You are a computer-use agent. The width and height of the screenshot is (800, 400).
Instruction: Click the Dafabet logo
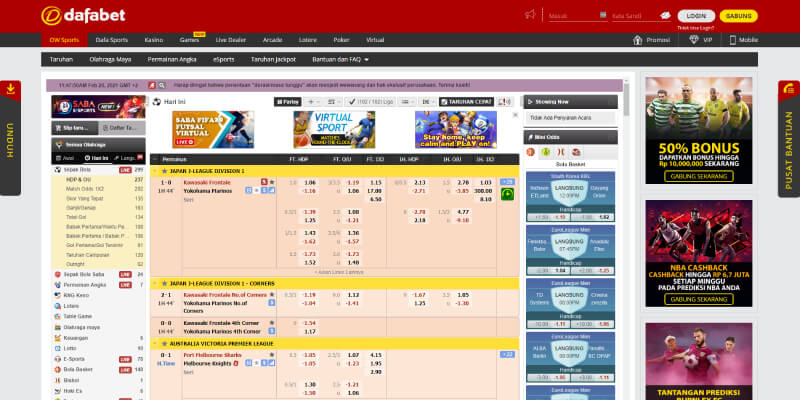[83, 15]
